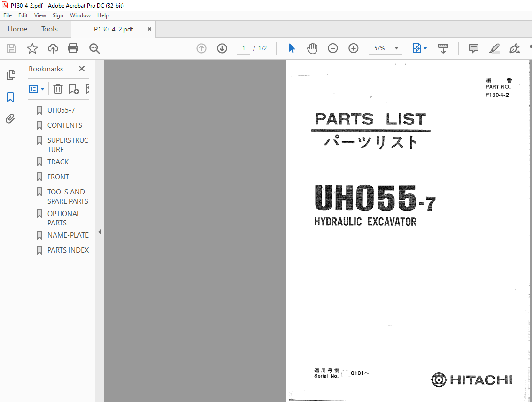Open fit page options dropdown arrow
This screenshot has width=532, height=402.
tap(425, 48)
